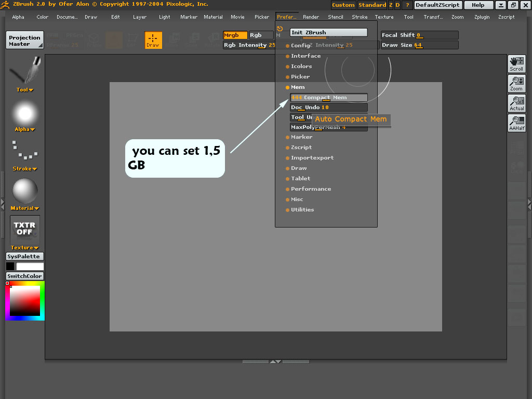Click the D button in the title bar
532x399 pixels.
(x=397, y=5)
